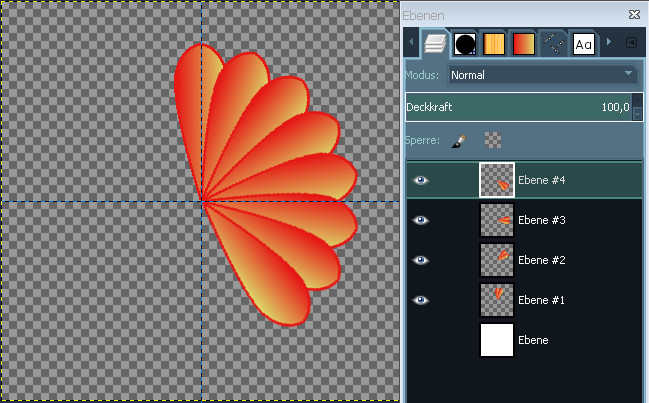The width and height of the screenshot is (649, 403).
Task: Open the dock tab configuration menu button
Action: pyautogui.click(x=631, y=43)
